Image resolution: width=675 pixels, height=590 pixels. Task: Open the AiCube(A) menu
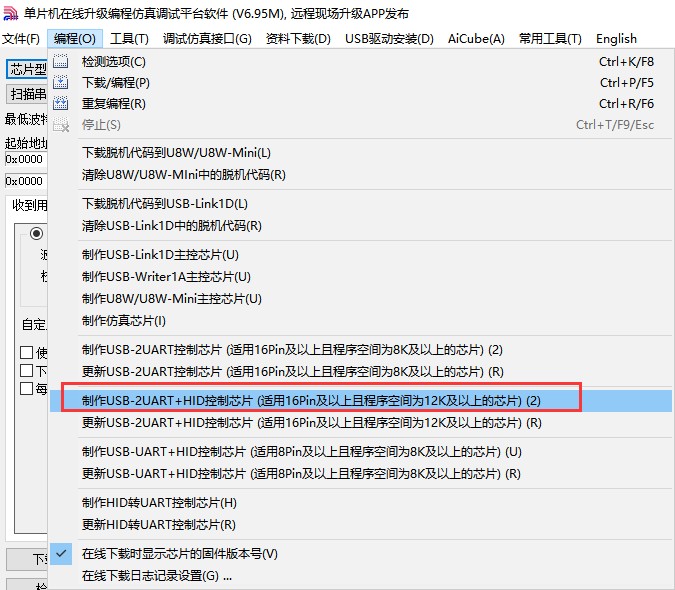476,39
